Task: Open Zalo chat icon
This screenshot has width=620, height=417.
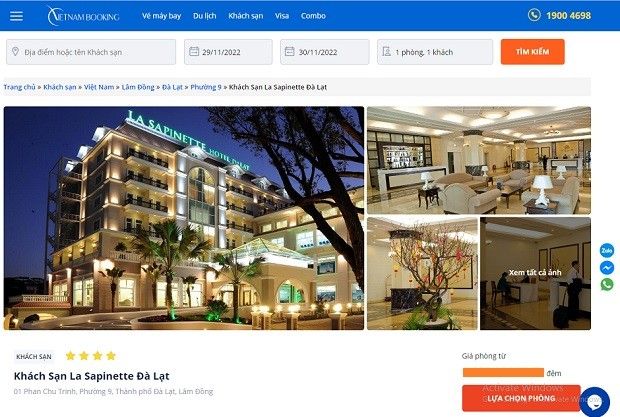Action: [607, 251]
